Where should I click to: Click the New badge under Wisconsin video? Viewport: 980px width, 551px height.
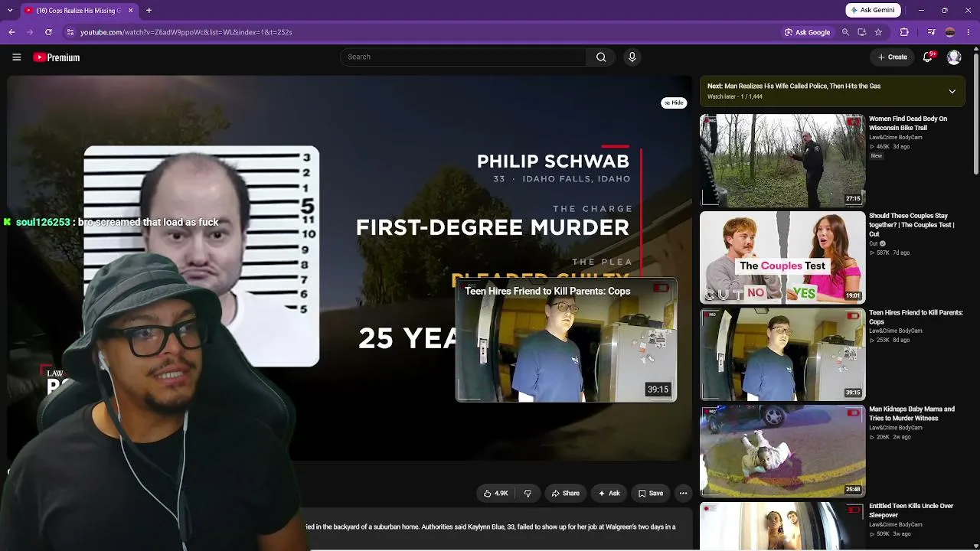click(x=877, y=155)
